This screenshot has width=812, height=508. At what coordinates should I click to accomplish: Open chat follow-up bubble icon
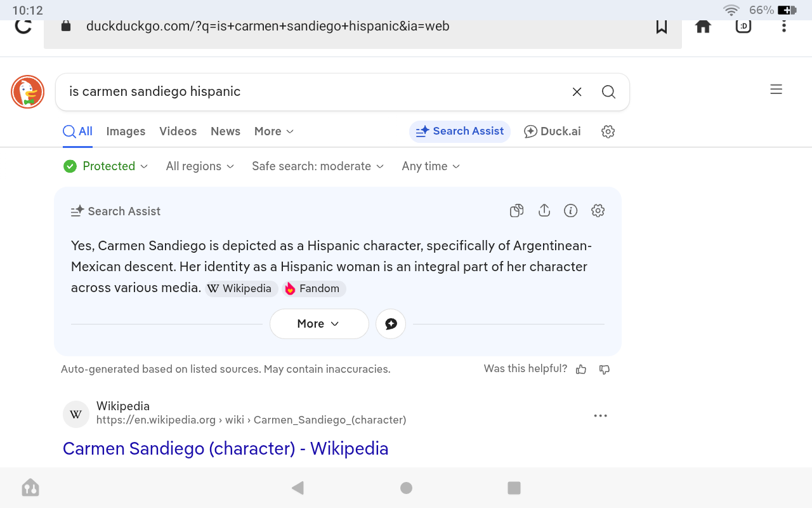(391, 324)
